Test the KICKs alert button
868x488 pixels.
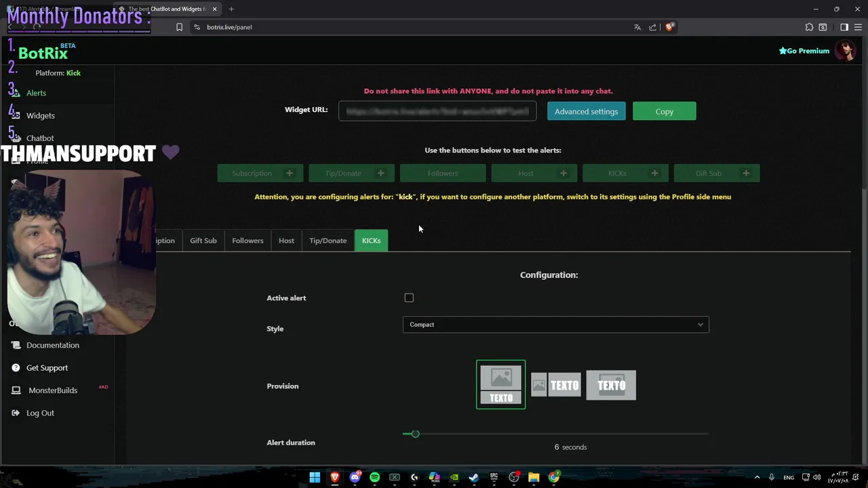pyautogui.click(x=625, y=174)
